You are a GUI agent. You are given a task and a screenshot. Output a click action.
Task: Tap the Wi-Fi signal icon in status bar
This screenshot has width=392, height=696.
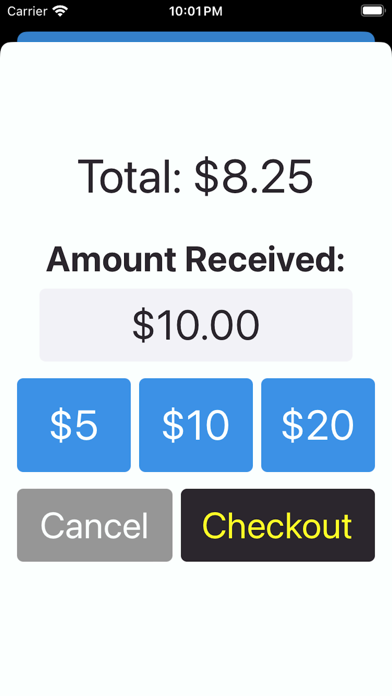59,11
